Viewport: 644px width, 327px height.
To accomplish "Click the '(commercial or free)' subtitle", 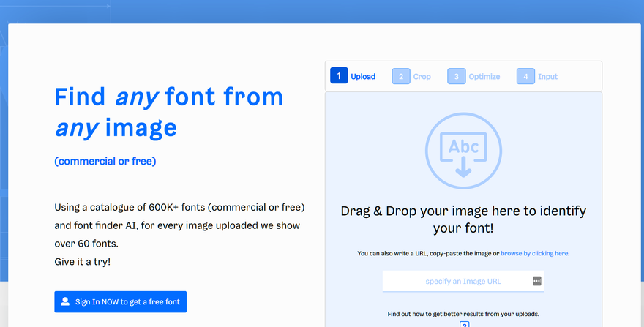I will click(105, 162).
